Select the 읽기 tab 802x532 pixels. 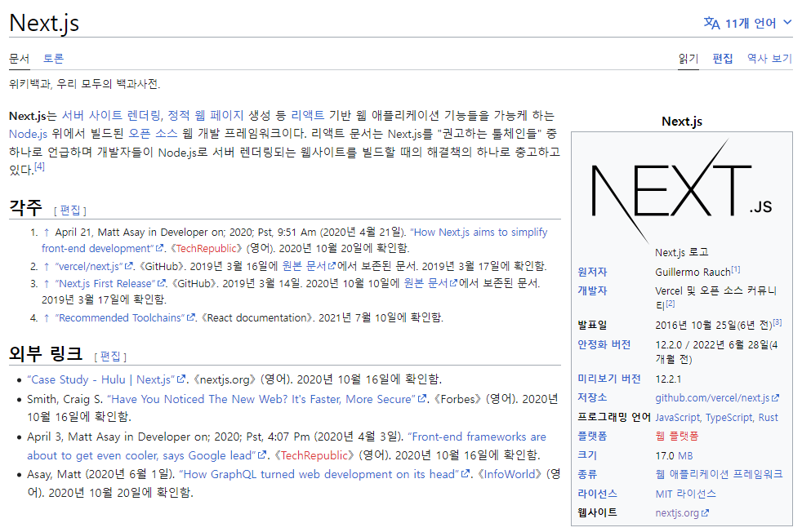pyautogui.click(x=688, y=59)
